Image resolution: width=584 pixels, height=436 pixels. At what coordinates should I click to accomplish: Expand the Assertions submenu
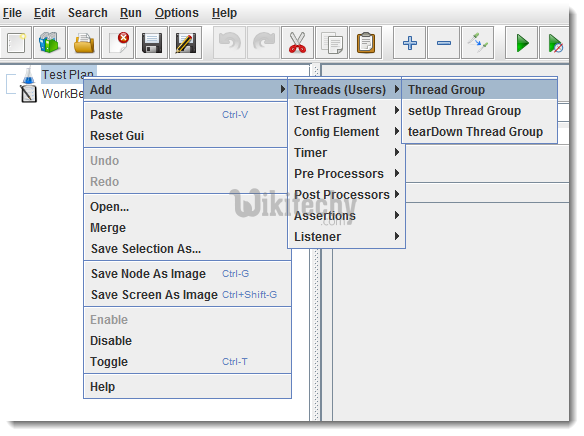point(345,216)
